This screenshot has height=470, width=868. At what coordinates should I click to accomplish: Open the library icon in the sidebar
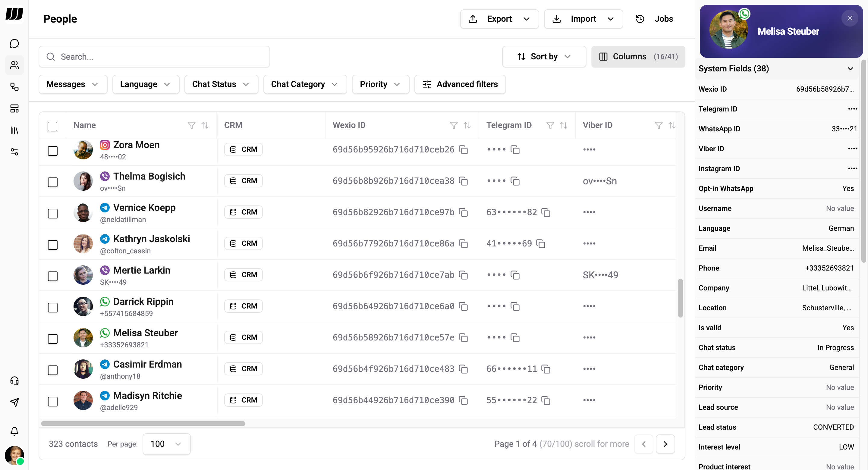point(14,130)
